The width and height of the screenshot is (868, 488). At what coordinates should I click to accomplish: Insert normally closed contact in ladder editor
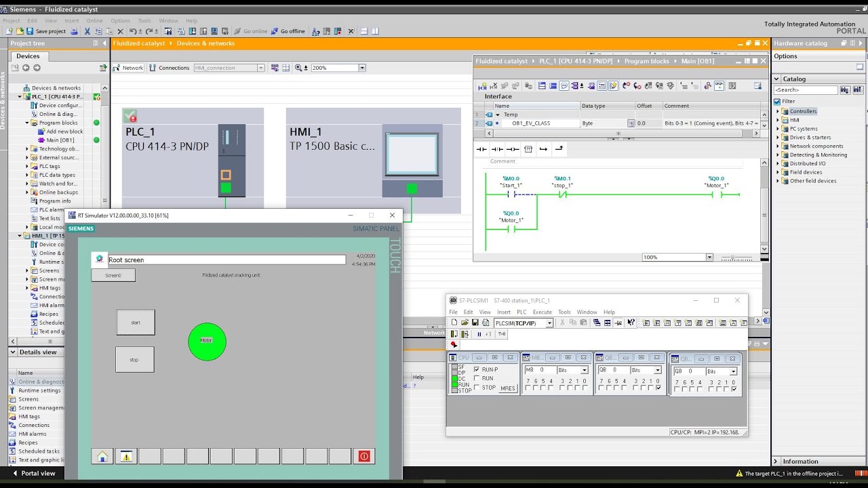point(497,149)
